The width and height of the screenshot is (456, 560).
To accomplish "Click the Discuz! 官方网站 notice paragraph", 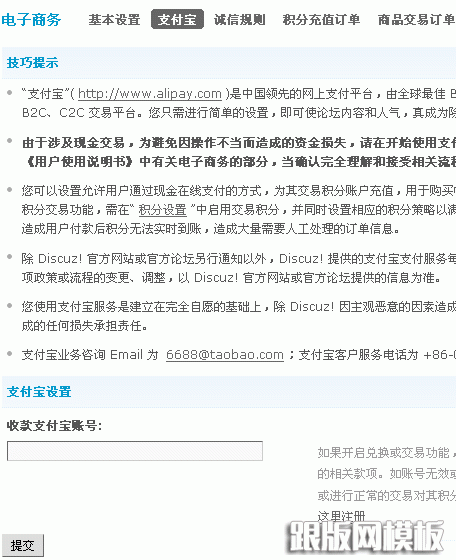I will click(x=239, y=268).
